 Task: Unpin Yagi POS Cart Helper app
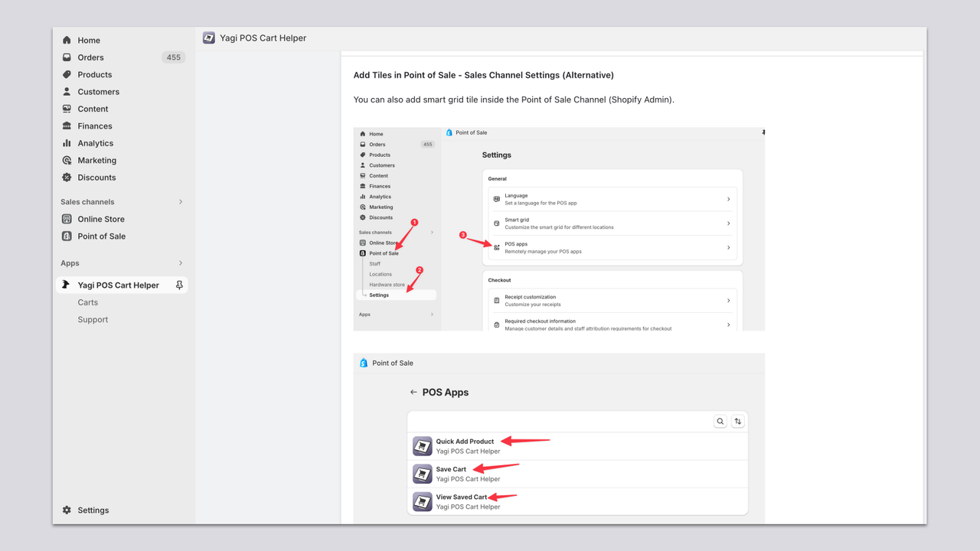[x=179, y=285]
